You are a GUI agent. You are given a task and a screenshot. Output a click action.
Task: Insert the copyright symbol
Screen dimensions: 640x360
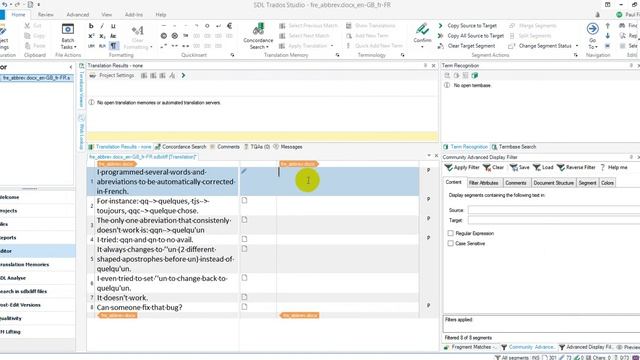point(164,36)
